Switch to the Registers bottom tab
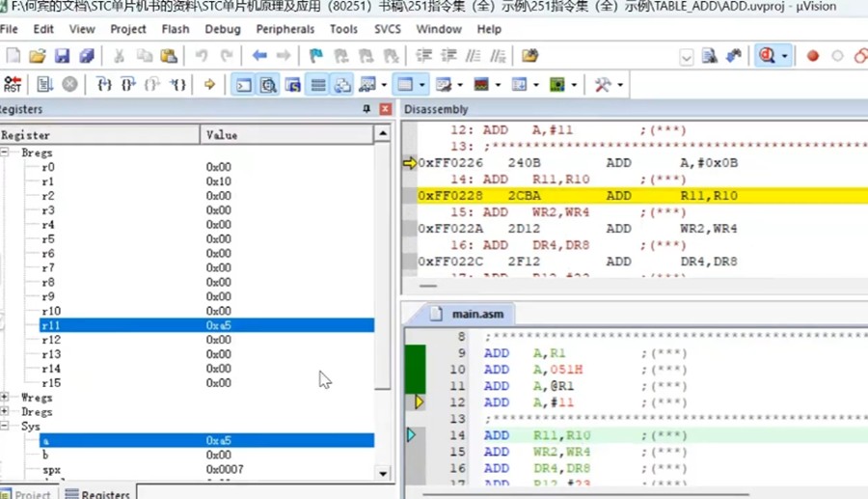 tap(97, 494)
